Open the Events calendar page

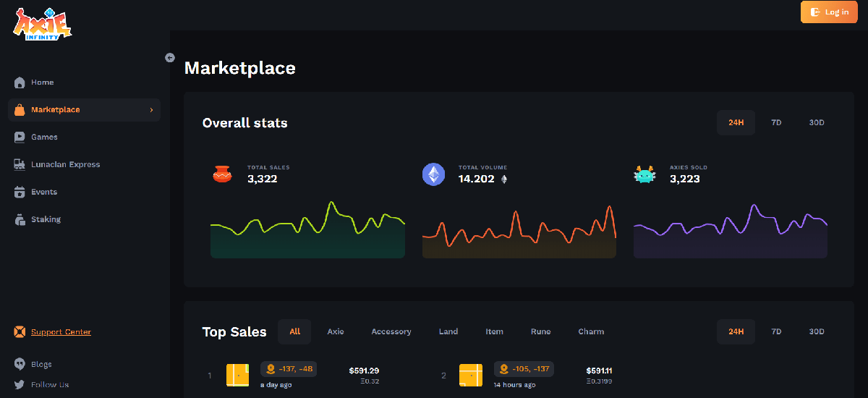point(43,192)
